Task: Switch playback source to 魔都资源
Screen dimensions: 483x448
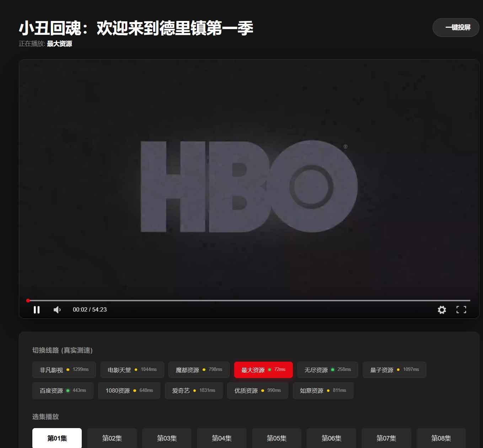Action: [x=198, y=369]
